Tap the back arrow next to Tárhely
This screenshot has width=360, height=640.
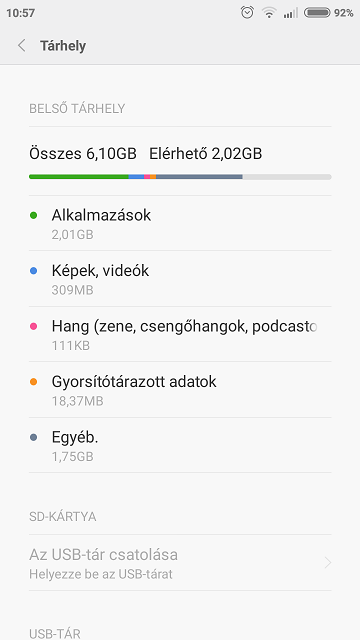pos(22,45)
